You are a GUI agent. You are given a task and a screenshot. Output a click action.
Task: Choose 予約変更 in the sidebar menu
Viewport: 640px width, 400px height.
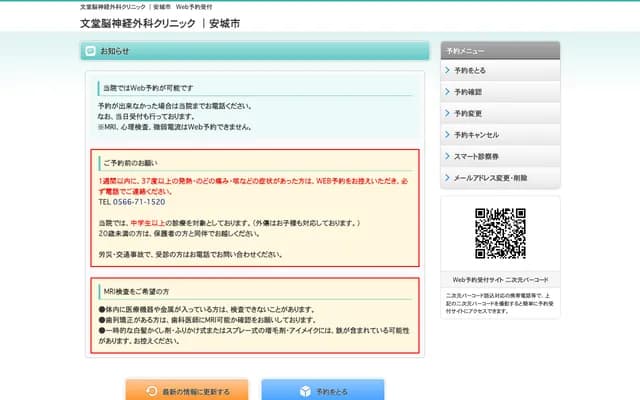(468, 113)
